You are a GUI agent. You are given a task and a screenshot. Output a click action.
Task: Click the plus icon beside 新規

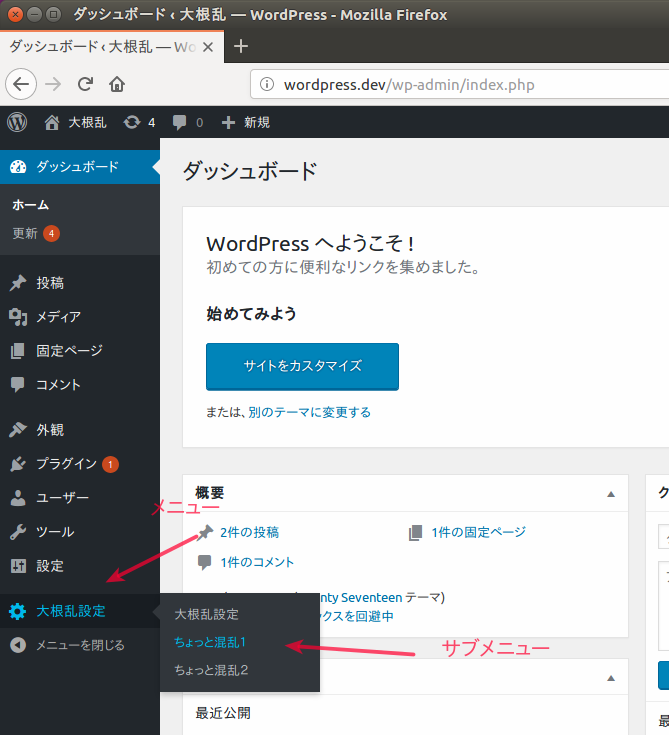coord(228,122)
